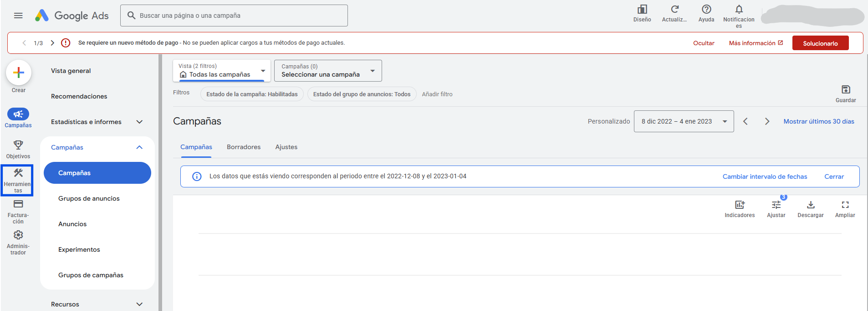
Task: Switch to the Ajustes tab
Action: [286, 147]
